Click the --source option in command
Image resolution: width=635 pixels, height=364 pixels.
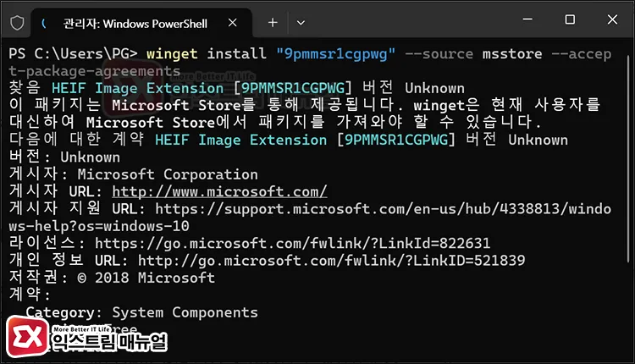tap(439, 54)
